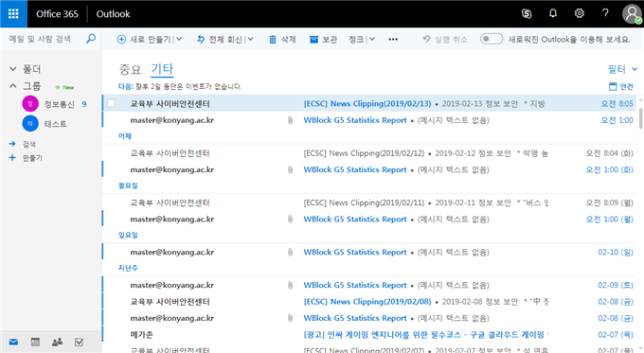Toggle the new Outlook switch
Screen dimensions: 644x353
(492, 39)
